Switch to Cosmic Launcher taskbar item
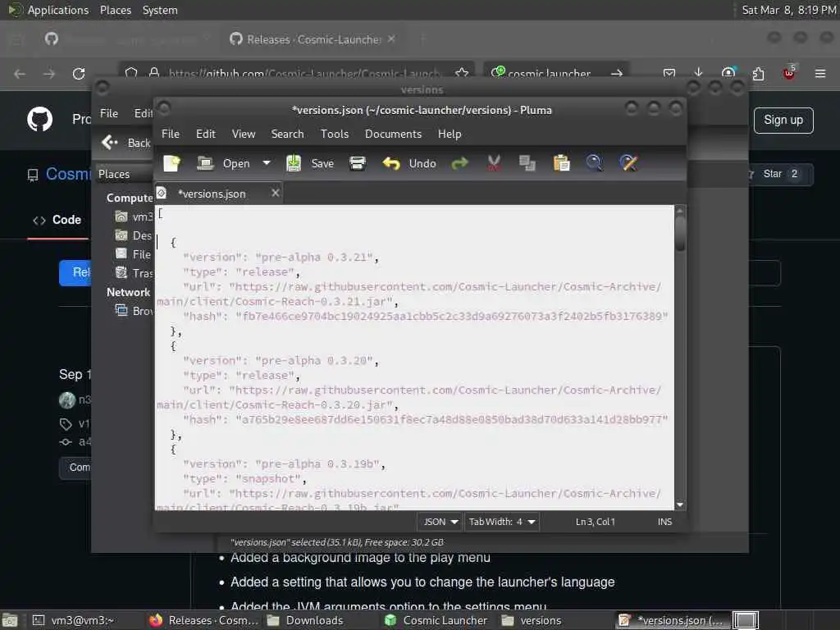Image resolution: width=840 pixels, height=630 pixels. click(x=436, y=620)
